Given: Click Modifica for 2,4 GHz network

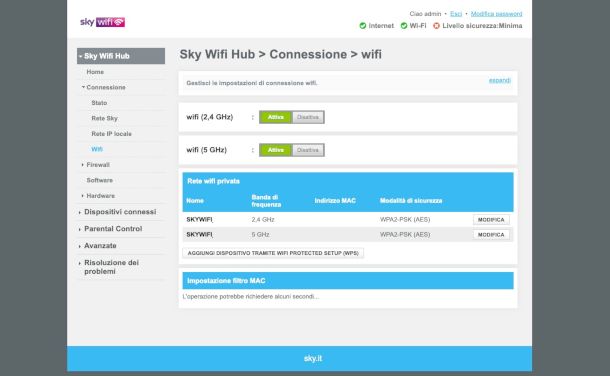Looking at the screenshot, I should [491, 220].
